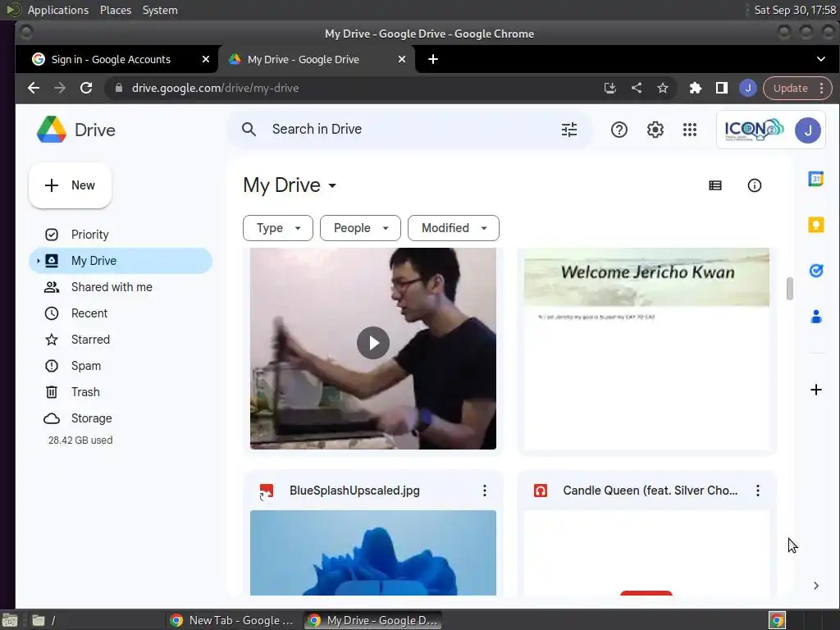Open the search tabs chevron

click(820, 59)
